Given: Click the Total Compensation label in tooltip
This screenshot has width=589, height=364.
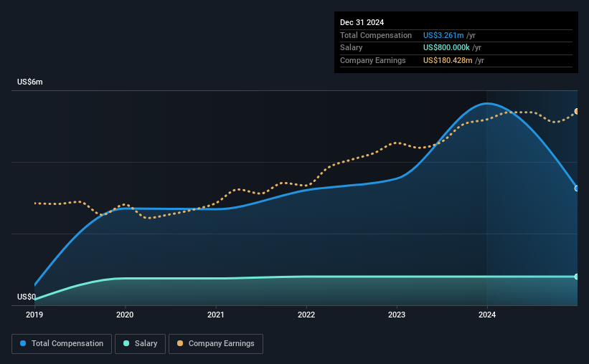Looking at the screenshot, I should [376, 35].
